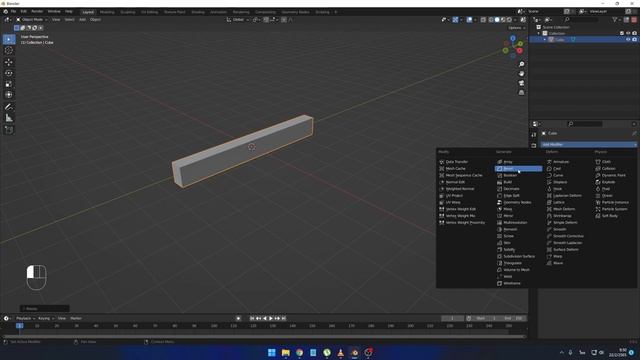This screenshot has width=640, height=360.
Task: Open the Playback dropdown in timeline
Action: pos(25,318)
